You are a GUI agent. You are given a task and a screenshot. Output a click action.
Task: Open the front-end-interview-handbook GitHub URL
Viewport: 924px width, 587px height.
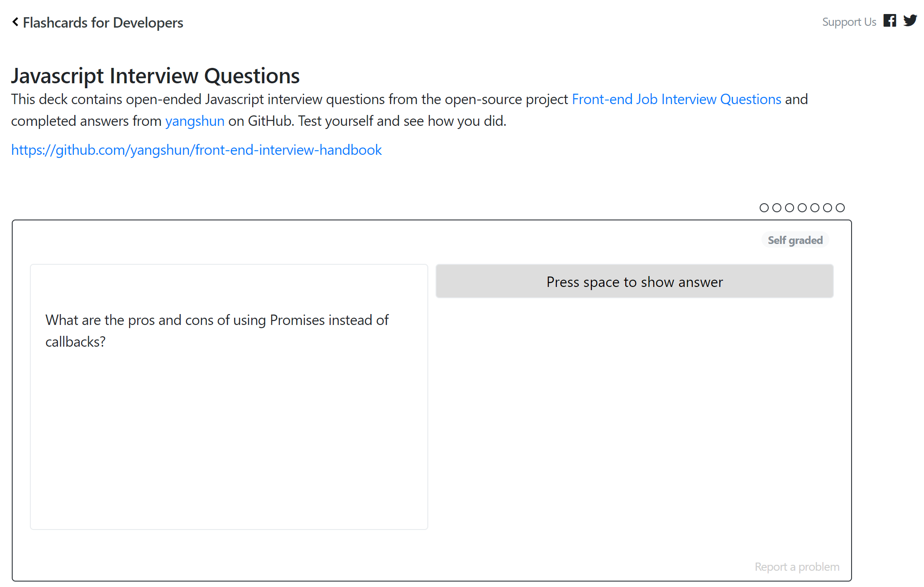196,150
